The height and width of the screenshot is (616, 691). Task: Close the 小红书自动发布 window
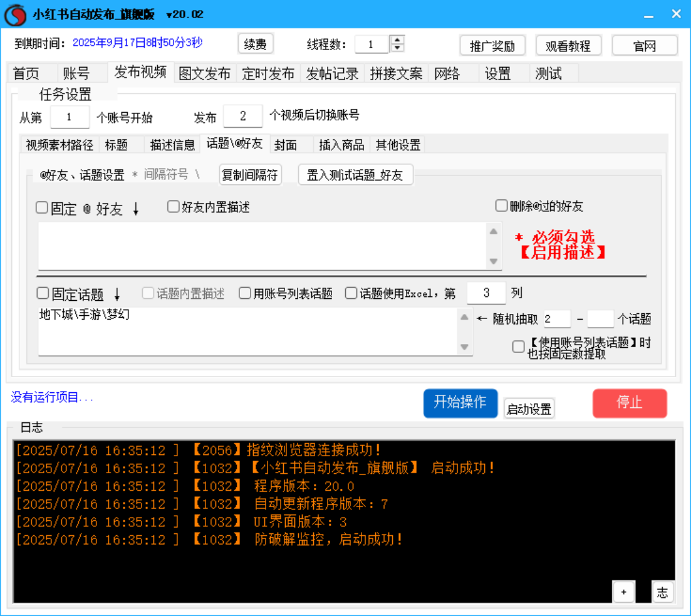coord(677,14)
